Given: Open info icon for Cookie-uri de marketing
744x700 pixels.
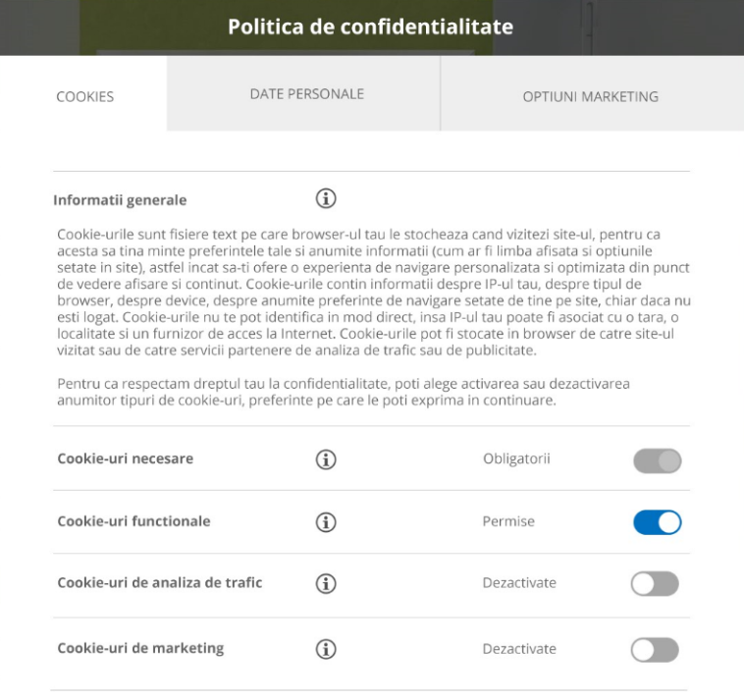Looking at the screenshot, I should [326, 649].
